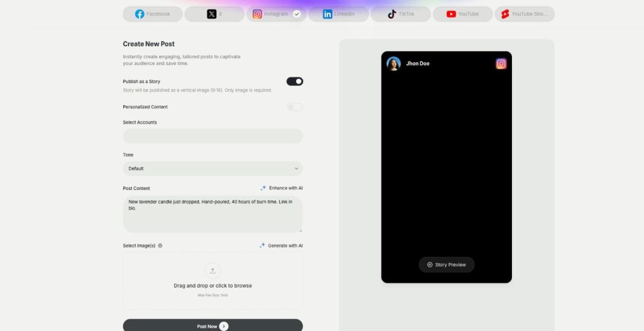The height and width of the screenshot is (331, 644).
Task: Click Drag and drop or click to browse
Action: click(x=213, y=286)
